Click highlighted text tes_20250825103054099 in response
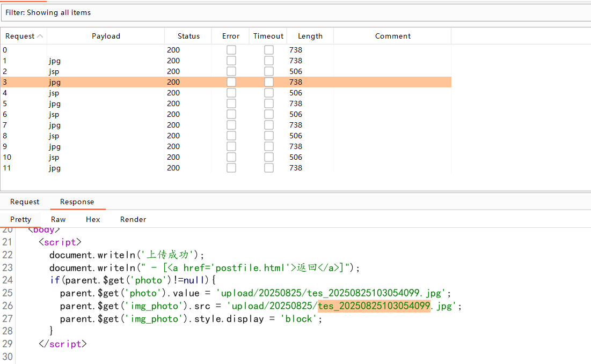The width and height of the screenshot is (591, 364). 374,306
